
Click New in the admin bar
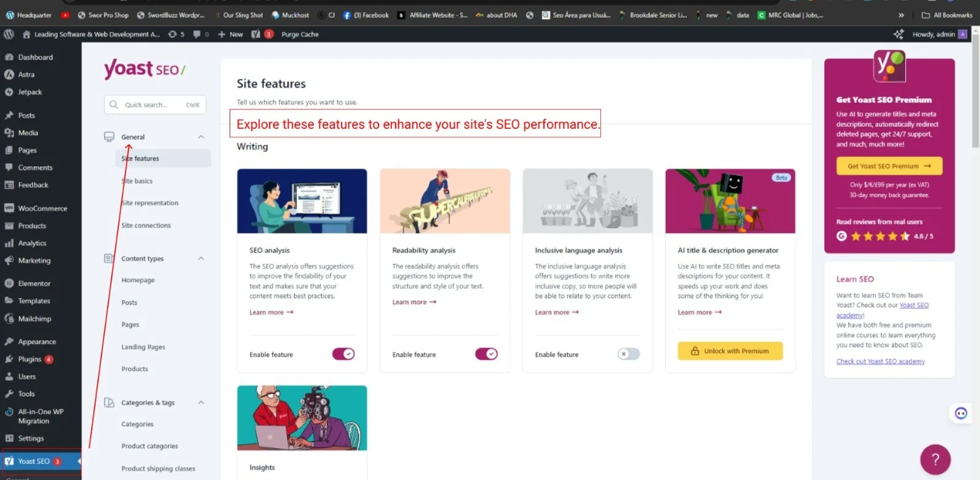(231, 34)
